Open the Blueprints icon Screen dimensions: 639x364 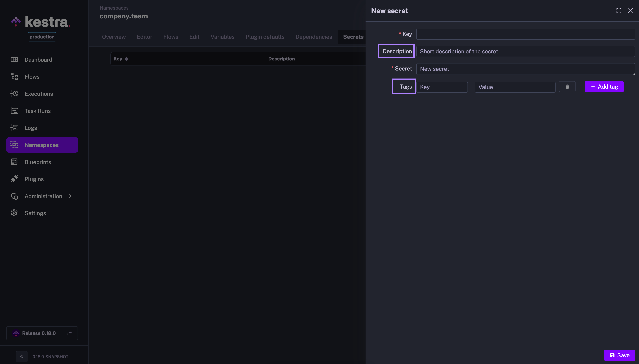click(x=14, y=162)
